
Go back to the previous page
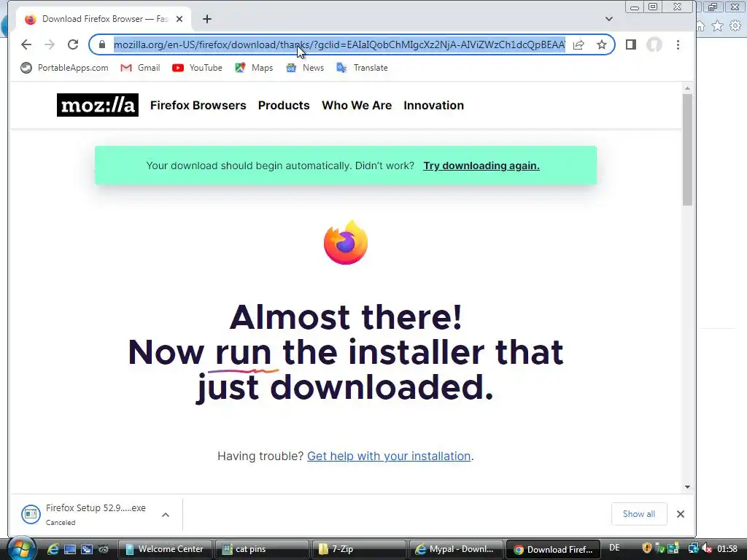pyautogui.click(x=26, y=44)
